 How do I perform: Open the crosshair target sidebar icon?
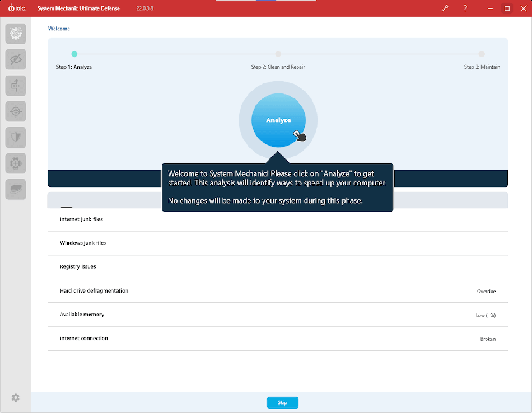(16, 111)
